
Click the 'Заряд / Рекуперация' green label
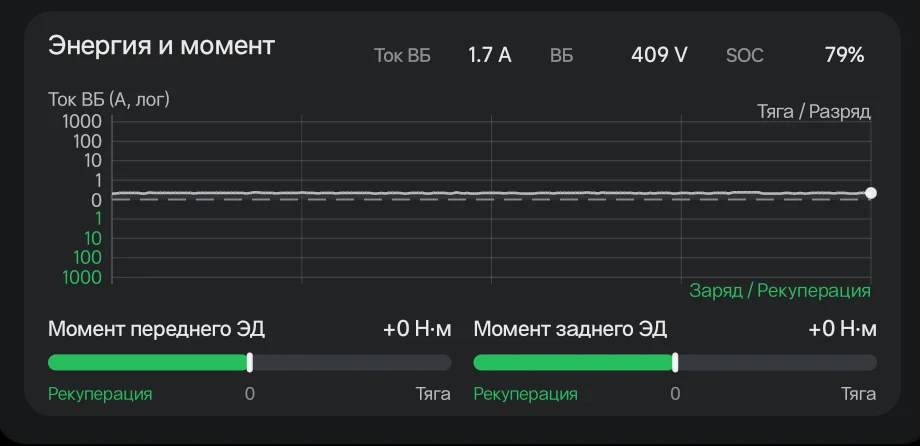pyautogui.click(x=780, y=290)
